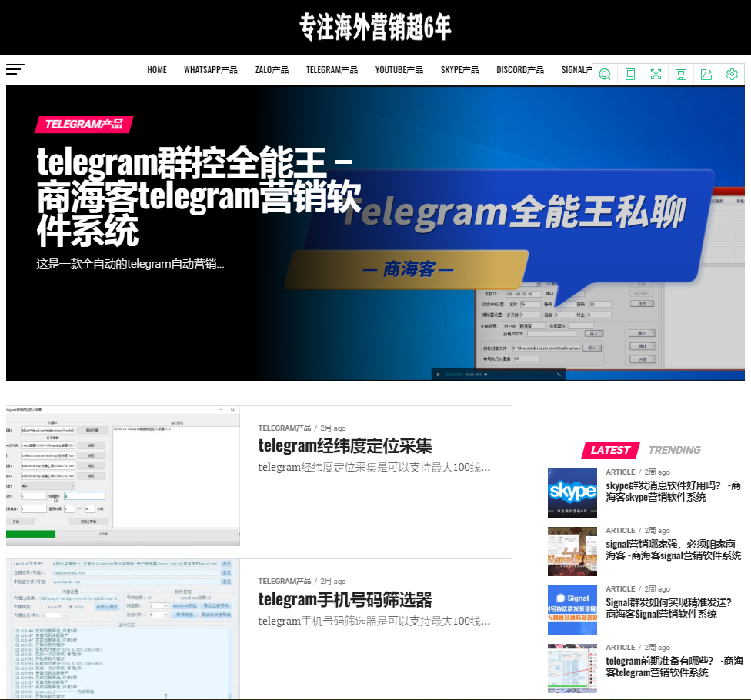Click the green share export icon
This screenshot has height=700, width=751.
coord(706,74)
